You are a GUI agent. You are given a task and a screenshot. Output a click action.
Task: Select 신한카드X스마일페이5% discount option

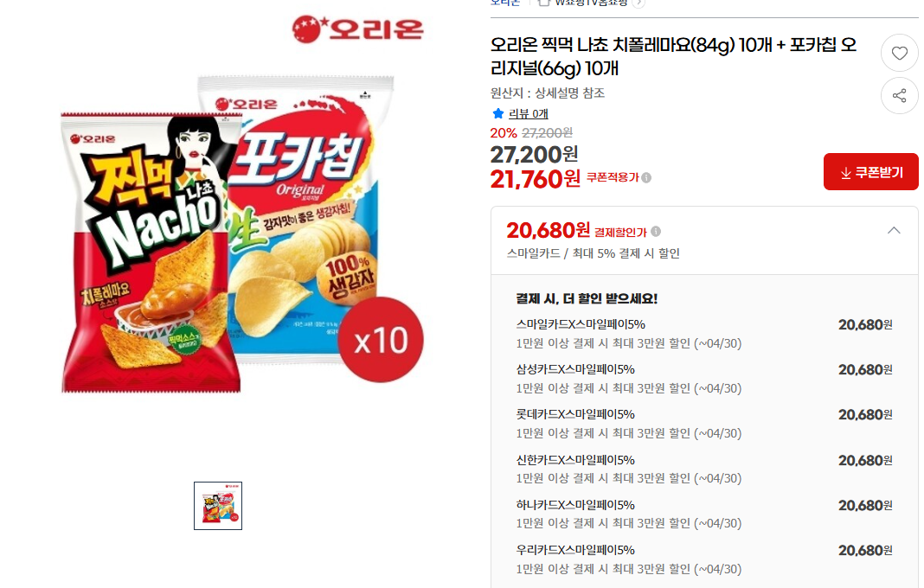704,469
